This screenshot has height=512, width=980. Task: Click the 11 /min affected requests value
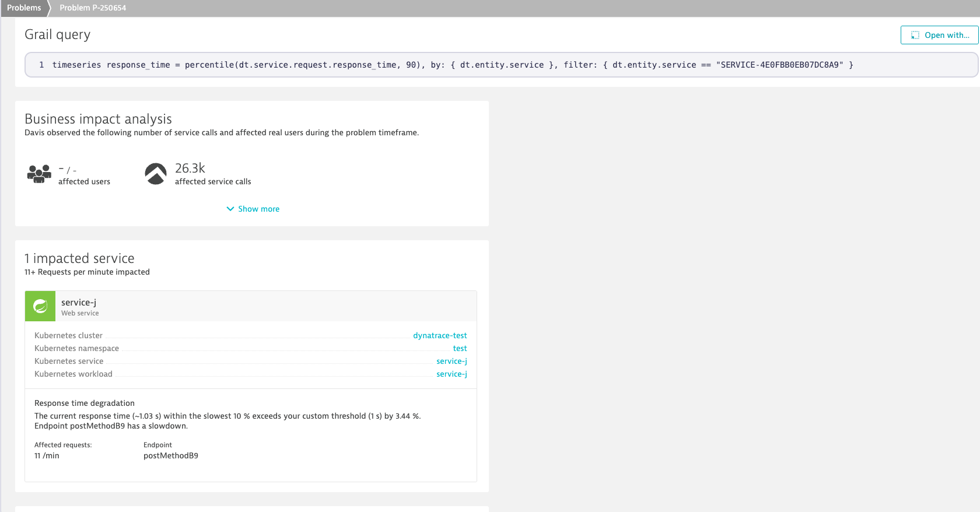(x=47, y=455)
